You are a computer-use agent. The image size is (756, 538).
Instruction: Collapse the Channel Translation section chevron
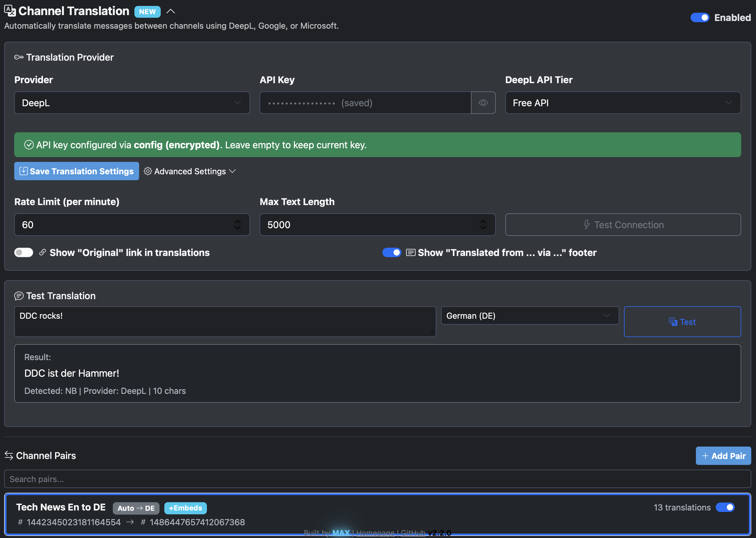pyautogui.click(x=170, y=11)
